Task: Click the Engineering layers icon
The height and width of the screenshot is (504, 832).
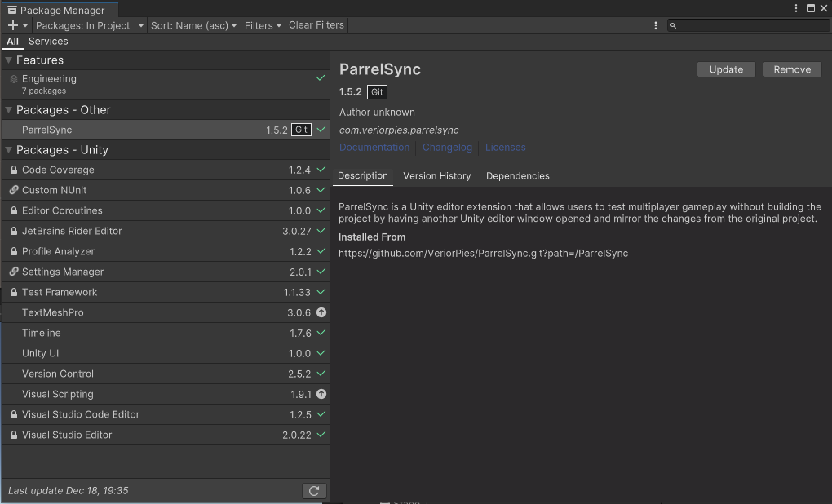Action: (x=14, y=78)
